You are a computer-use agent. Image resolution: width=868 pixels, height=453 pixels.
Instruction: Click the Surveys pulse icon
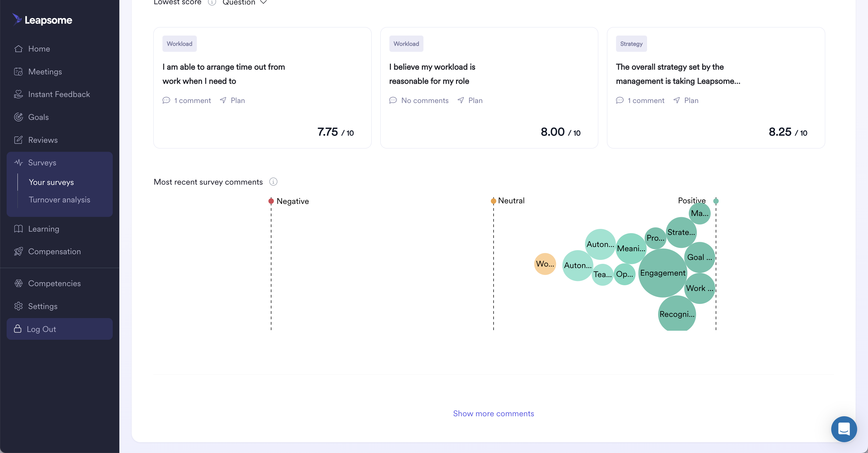[18, 163]
